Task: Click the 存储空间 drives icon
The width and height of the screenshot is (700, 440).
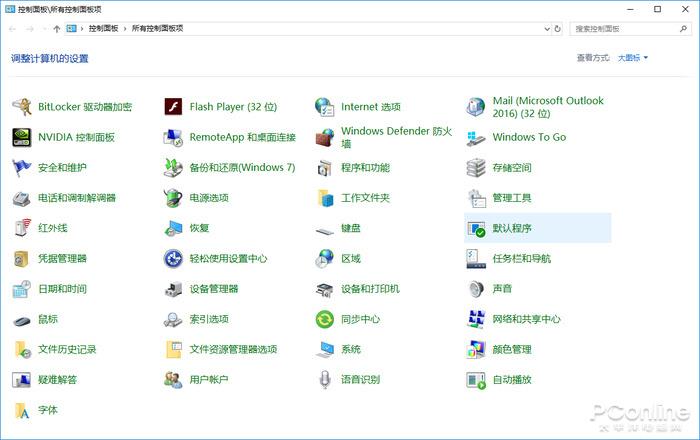Action: 476,168
